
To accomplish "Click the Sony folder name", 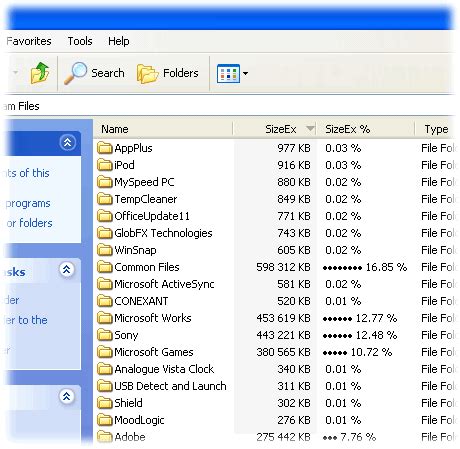I will (x=126, y=335).
